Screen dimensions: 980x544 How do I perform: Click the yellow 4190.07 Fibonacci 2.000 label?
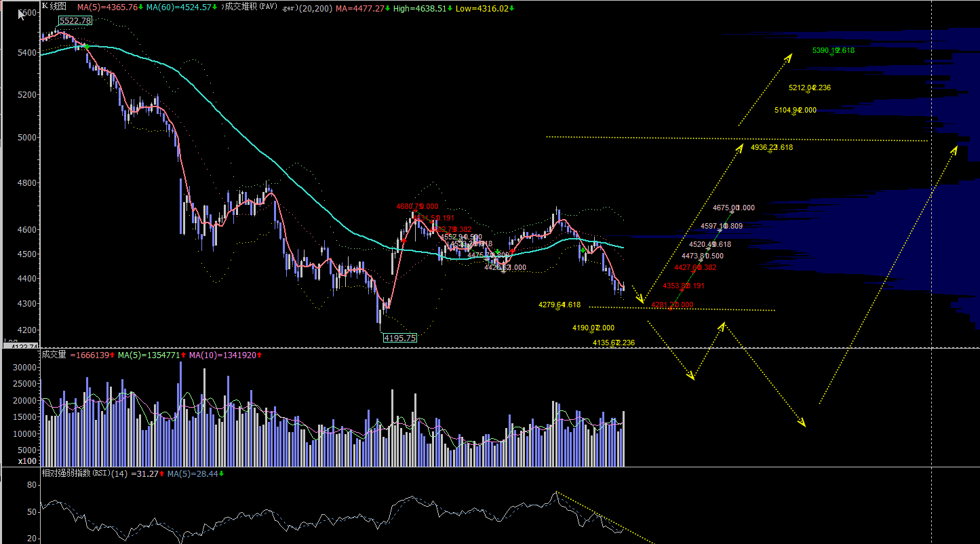[593, 328]
